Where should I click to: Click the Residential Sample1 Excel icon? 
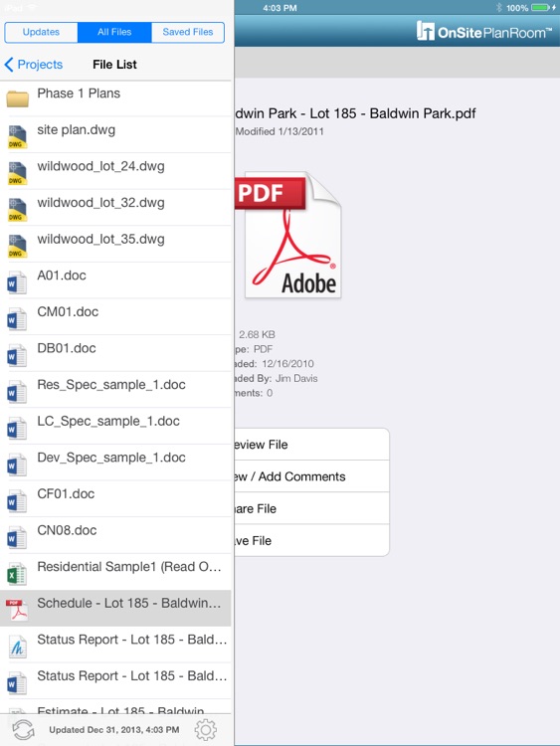click(x=17, y=574)
